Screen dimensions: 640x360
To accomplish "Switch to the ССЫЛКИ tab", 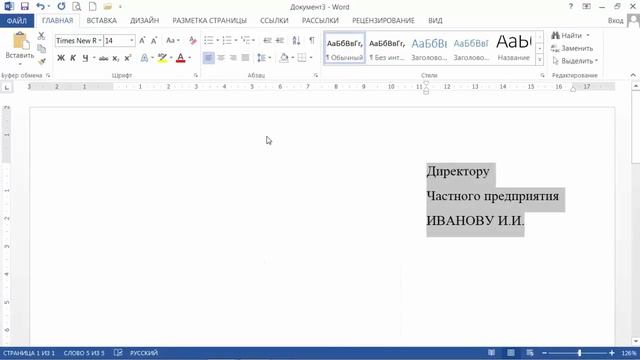I will (274, 20).
